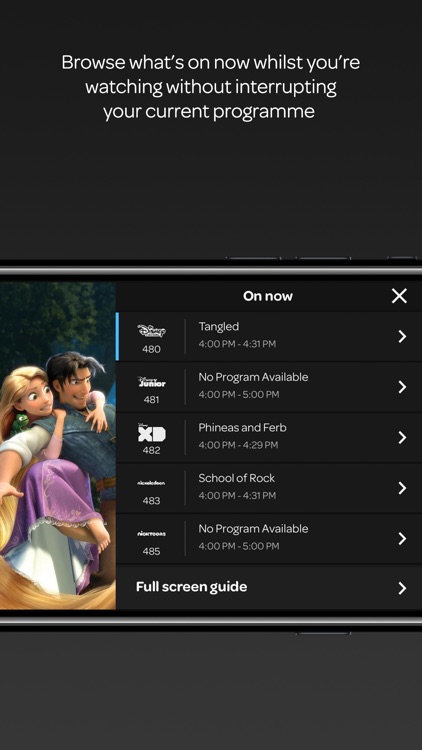
Task: Select the Nickelodeon 483 channel logo
Action: (151, 483)
